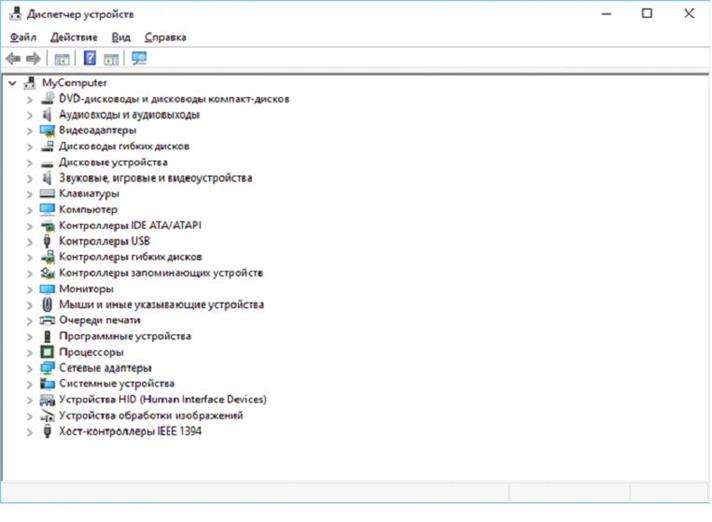Click the Сетевые адаптеры network icon
Viewport: 712px width, 522px height.
click(47, 368)
